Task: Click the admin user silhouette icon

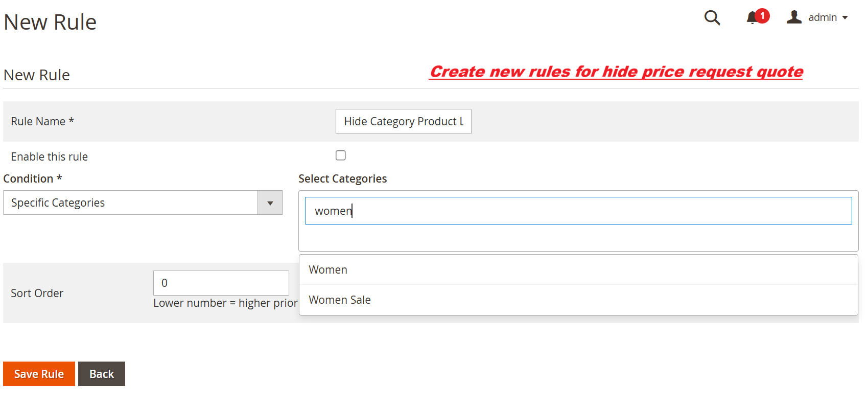Action: [794, 17]
